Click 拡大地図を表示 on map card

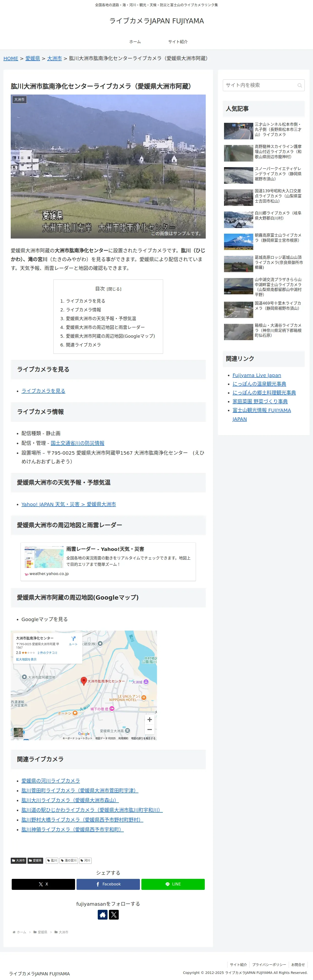tap(26, 660)
